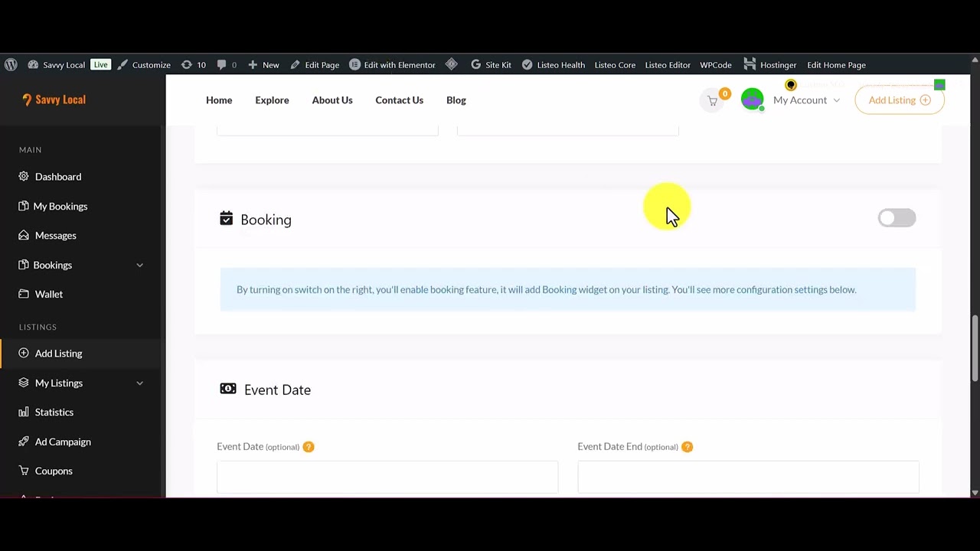980x551 pixels.
Task: Open the My Account dropdown
Action: (x=806, y=100)
